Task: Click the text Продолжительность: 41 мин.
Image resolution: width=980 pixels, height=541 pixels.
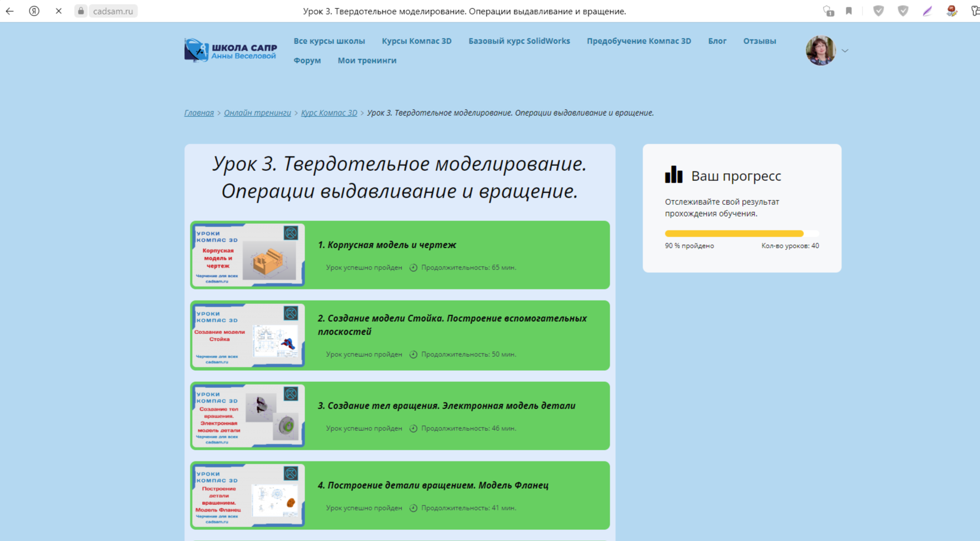Action: coord(469,508)
